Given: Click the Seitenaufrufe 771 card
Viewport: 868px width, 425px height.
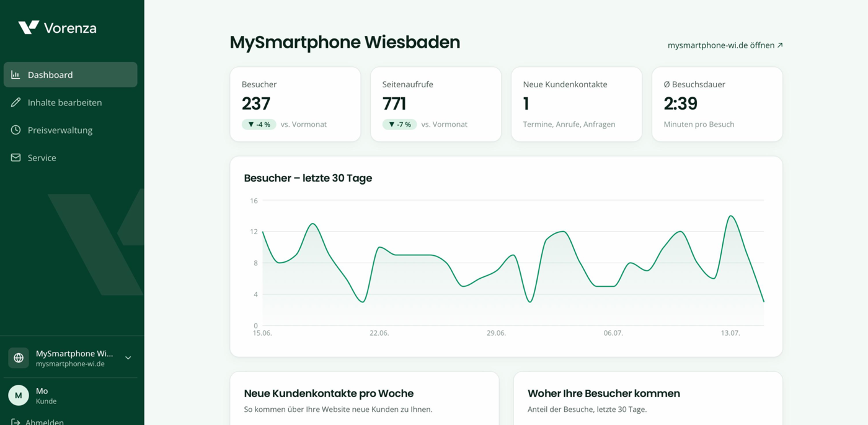Looking at the screenshot, I should tap(436, 104).
